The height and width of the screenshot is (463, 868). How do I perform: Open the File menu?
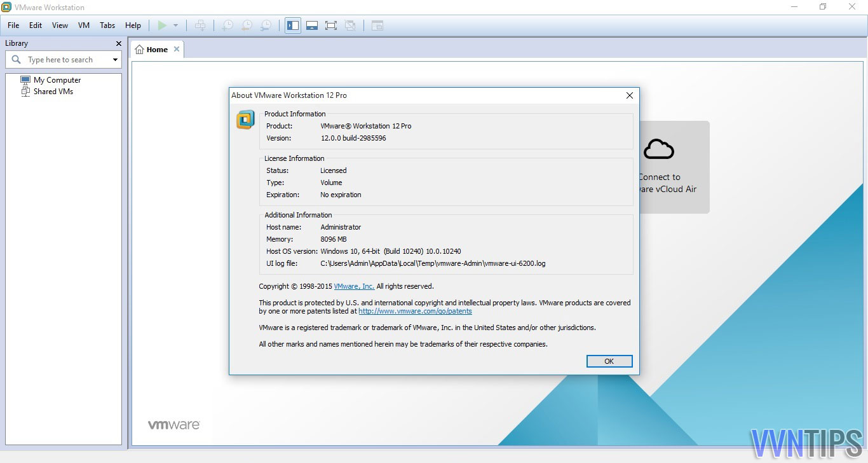13,25
